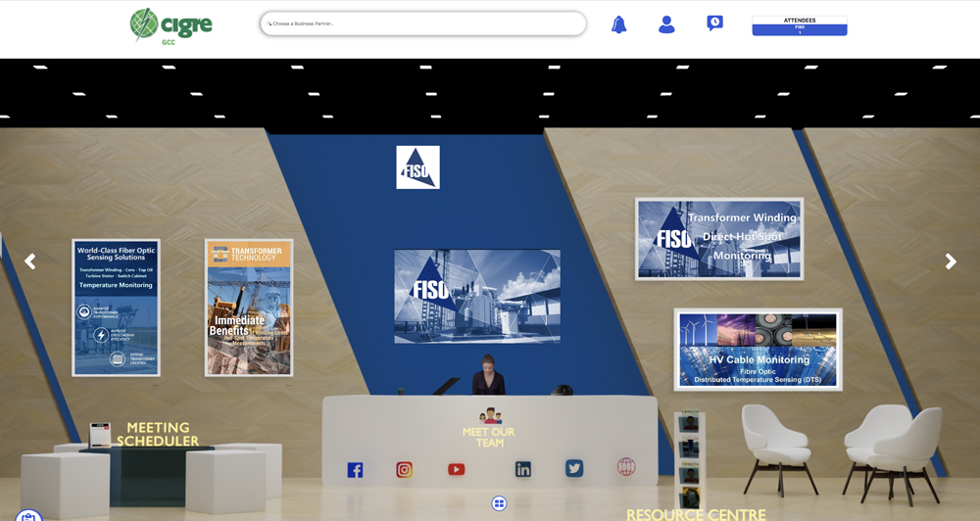This screenshot has height=521, width=980.
Task: Click the YouTube icon on the desk
Action: [x=456, y=469]
